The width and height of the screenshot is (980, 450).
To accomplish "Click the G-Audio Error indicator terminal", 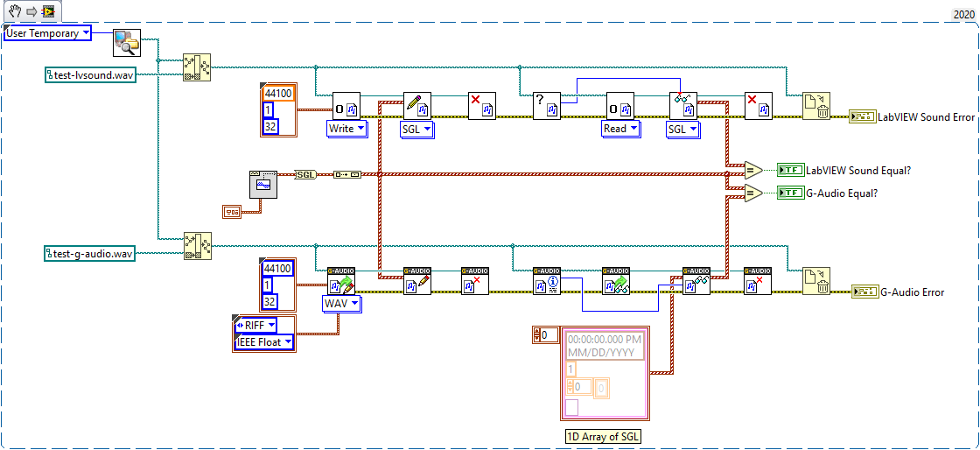I will tap(864, 292).
